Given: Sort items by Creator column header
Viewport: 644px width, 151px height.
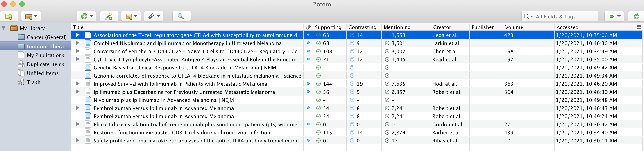Looking at the screenshot, I should (442, 27).
